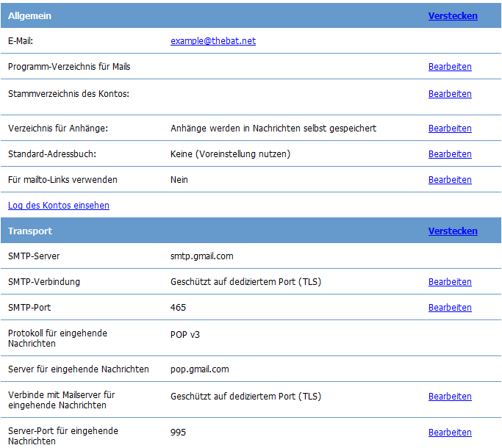Click Verbinde mit Mailserver für eingehende Nachrichten label
502x448 pixels.
(62, 400)
